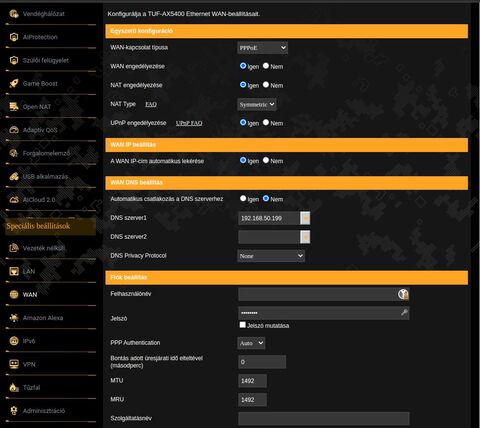Viewport: 480px width, 428px height.
Task: Expand the DNS Privacy Protocol dropdown
Action: [x=271, y=256]
